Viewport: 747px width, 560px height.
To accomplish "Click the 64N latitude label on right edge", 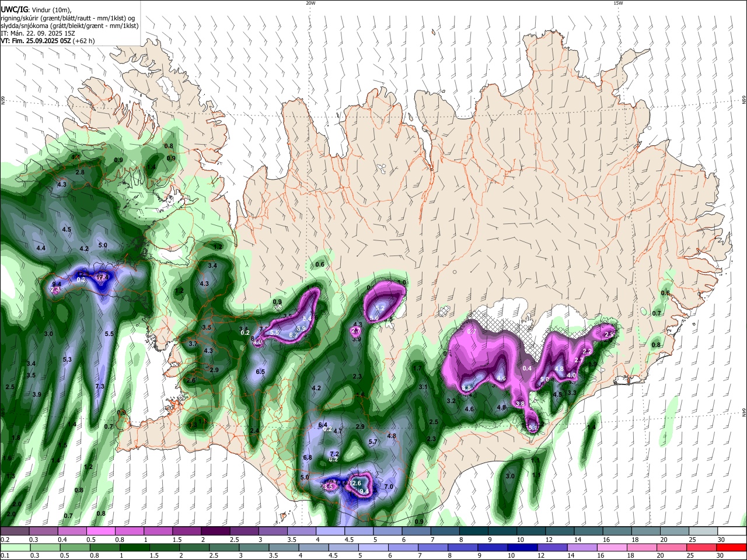I will click(x=744, y=412).
